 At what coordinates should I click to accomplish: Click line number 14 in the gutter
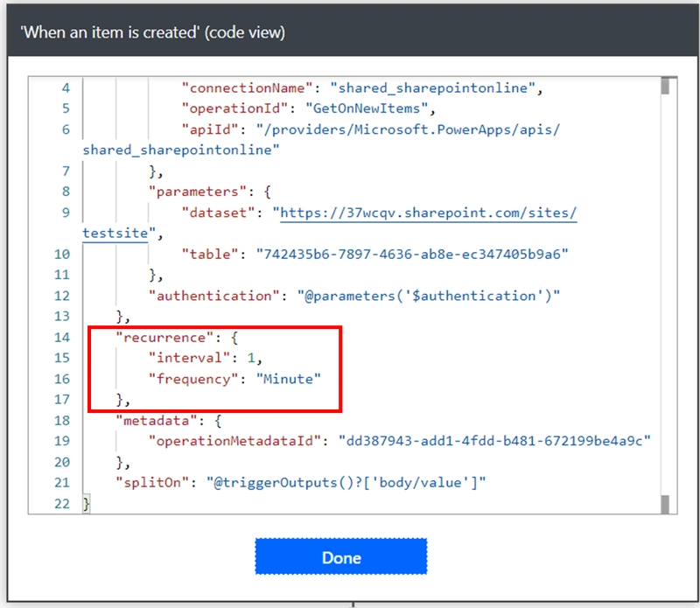(60, 337)
